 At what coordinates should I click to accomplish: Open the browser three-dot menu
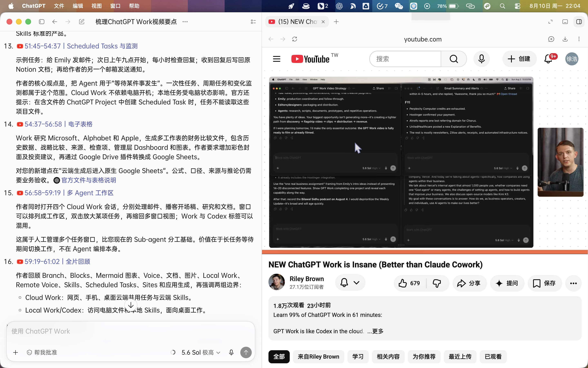coord(579,39)
